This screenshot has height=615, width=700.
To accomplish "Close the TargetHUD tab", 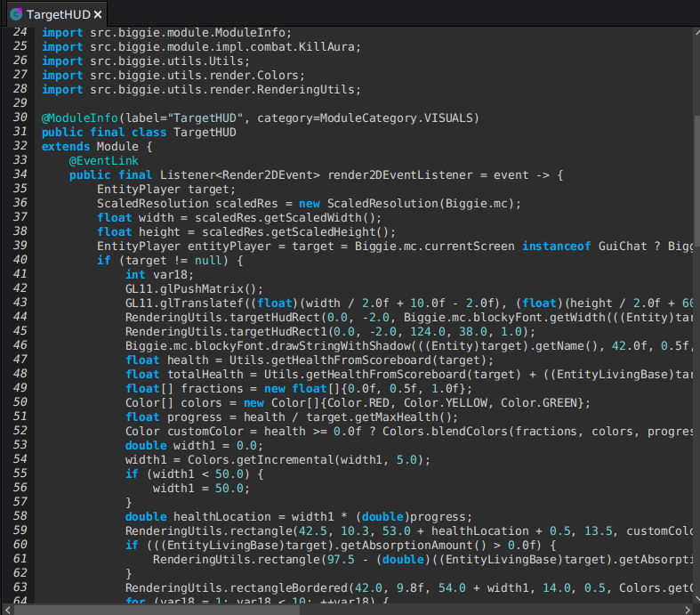I will (98, 14).
